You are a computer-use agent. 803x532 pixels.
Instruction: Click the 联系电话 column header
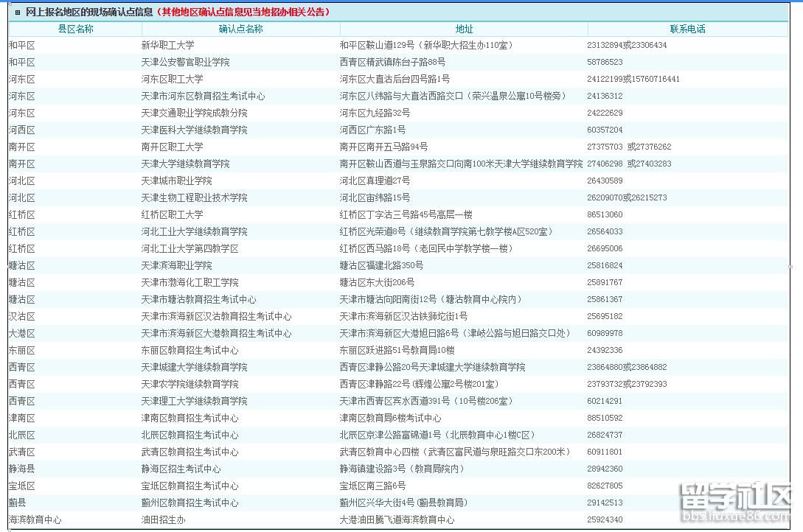coord(687,29)
